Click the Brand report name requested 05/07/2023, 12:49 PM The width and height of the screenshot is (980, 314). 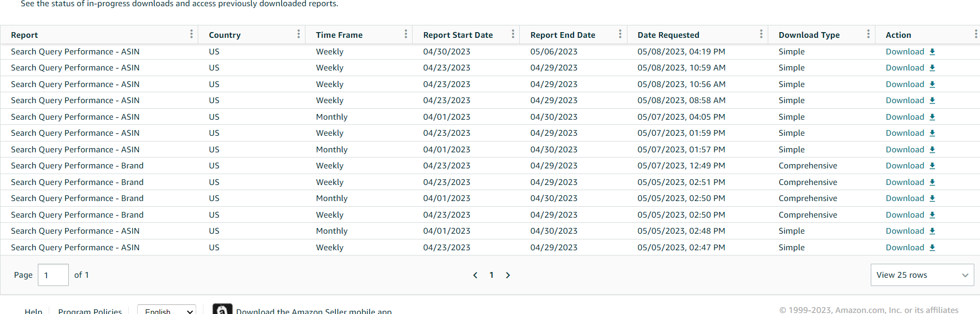77,166
